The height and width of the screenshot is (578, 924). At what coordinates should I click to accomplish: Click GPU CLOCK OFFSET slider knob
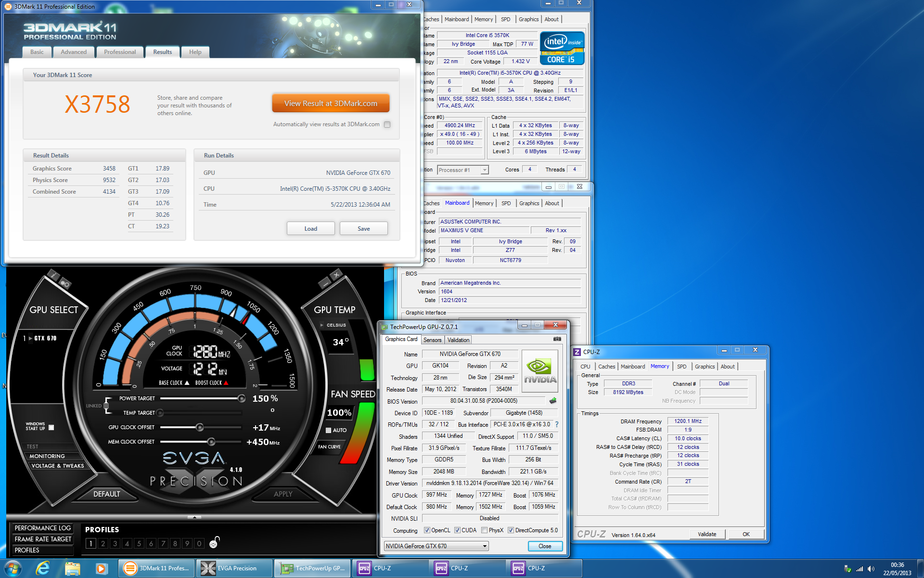199,427
